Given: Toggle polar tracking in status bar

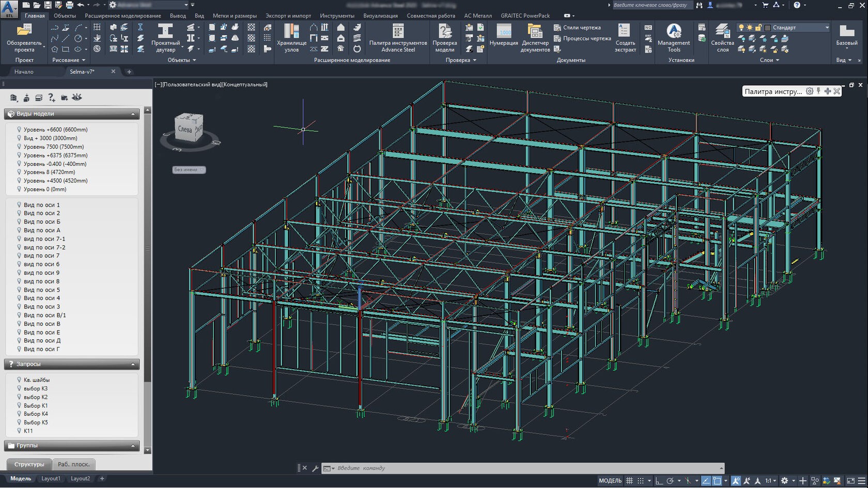Looking at the screenshot, I should tap(670, 481).
